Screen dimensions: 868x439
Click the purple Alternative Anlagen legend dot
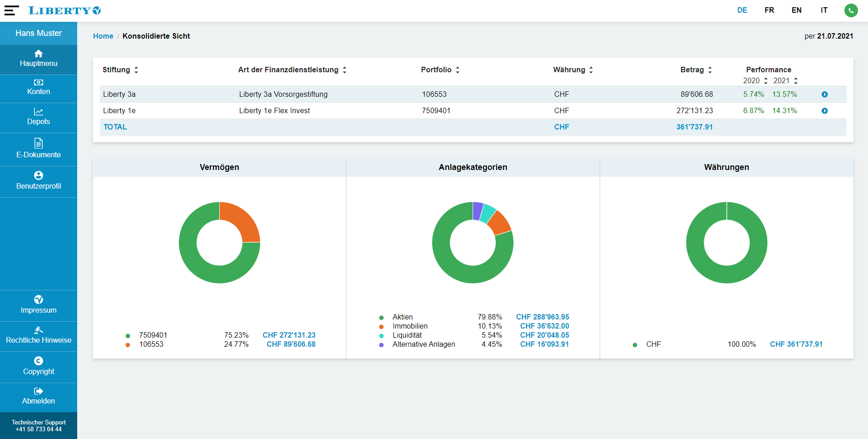coord(381,345)
